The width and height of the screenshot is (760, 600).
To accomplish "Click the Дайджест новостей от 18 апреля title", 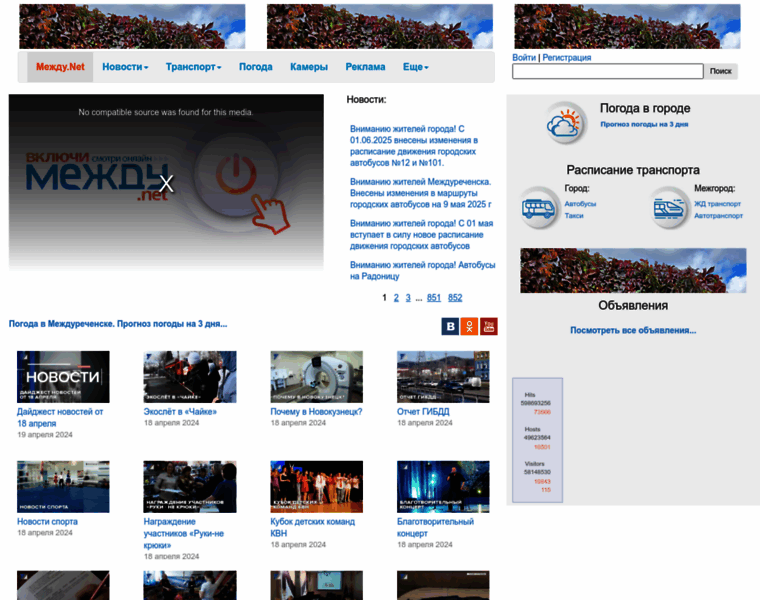I will click(60, 417).
